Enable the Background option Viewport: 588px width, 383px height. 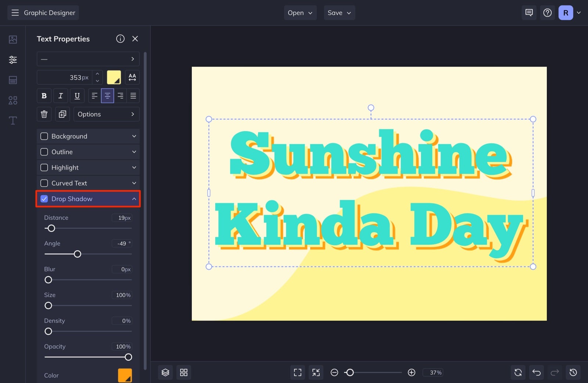click(x=44, y=136)
